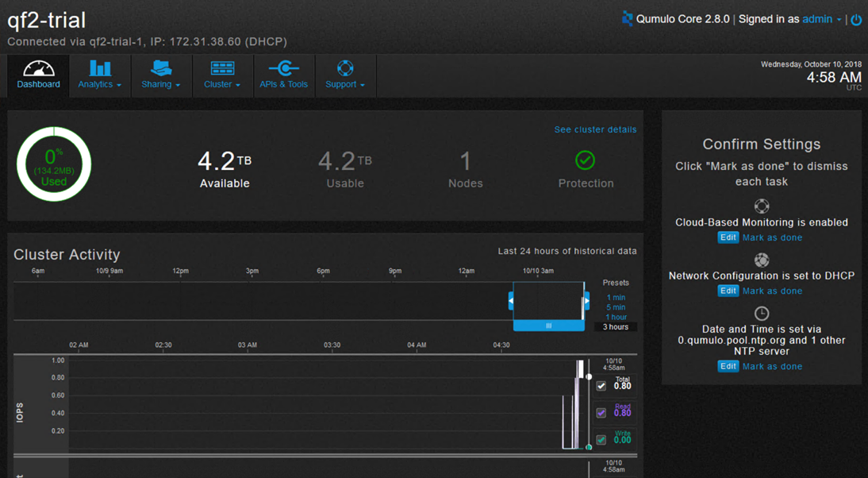This screenshot has width=868, height=478.
Task: Disable the Read series checkbox
Action: 601,412
